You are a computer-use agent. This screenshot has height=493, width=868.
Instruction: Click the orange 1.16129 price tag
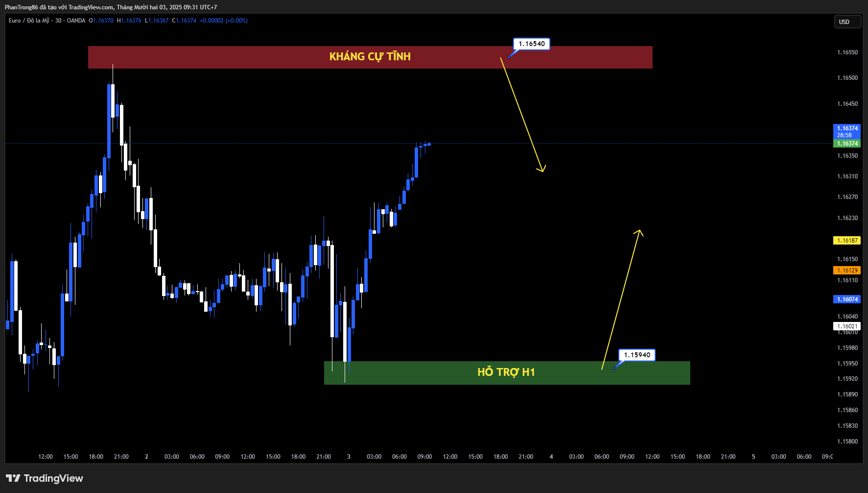click(847, 271)
